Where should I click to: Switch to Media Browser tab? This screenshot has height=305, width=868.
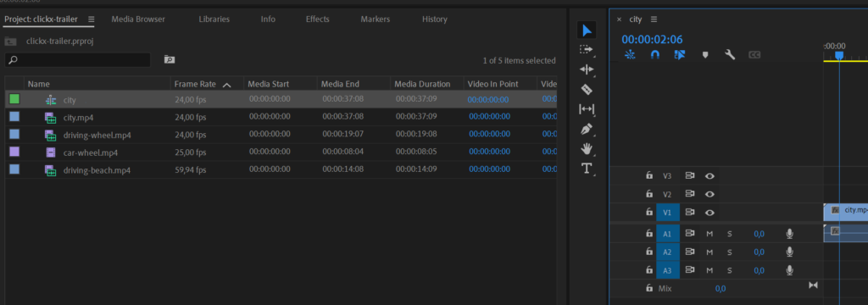(138, 19)
